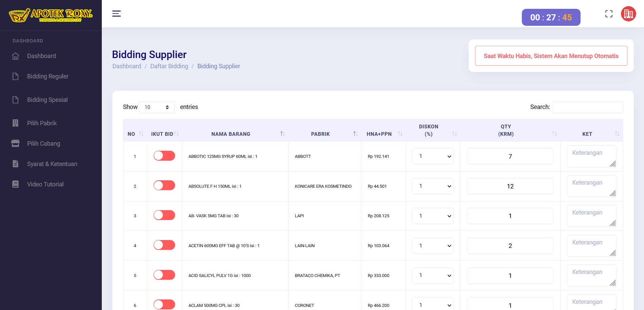Sort table by NO column arrows
The image size is (644, 310).
click(141, 134)
